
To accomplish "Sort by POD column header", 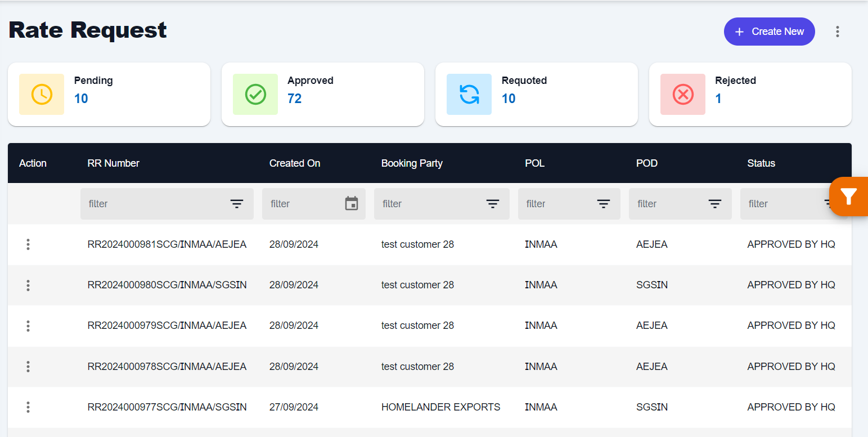I will (x=647, y=163).
